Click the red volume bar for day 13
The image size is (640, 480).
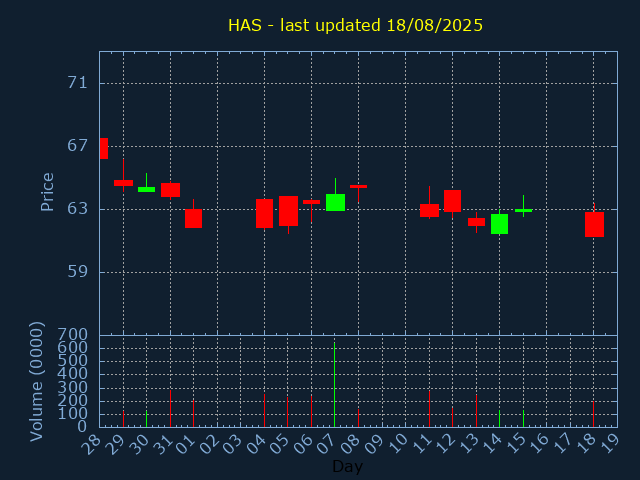(x=476, y=411)
